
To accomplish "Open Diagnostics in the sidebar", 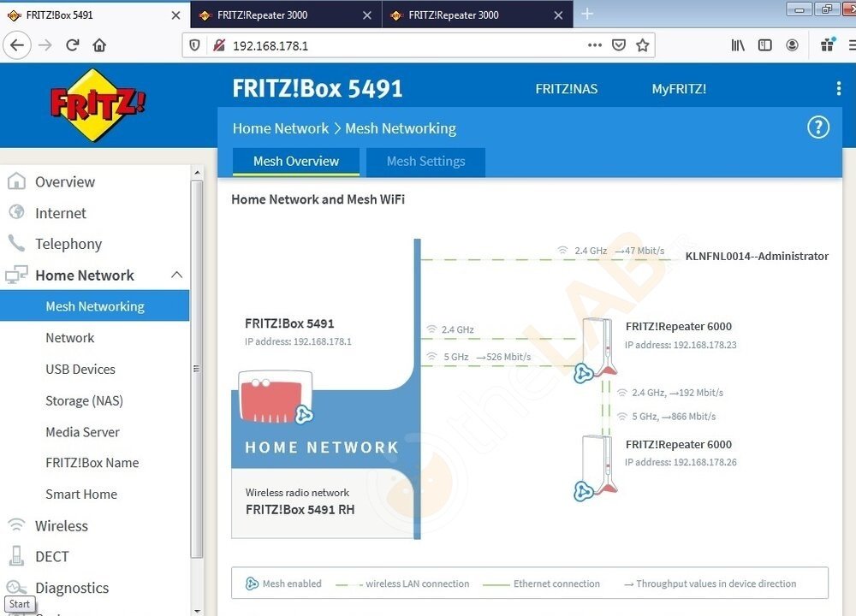I will (x=72, y=588).
